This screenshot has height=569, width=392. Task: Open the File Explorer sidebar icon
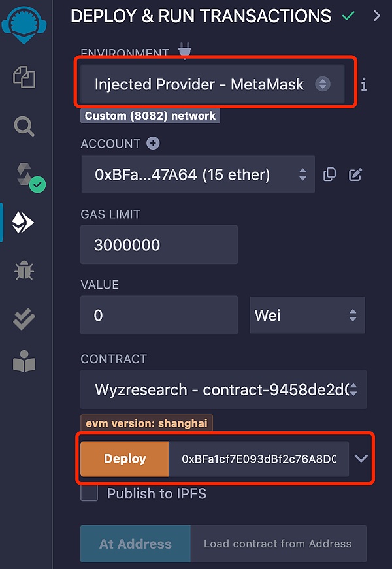24,77
